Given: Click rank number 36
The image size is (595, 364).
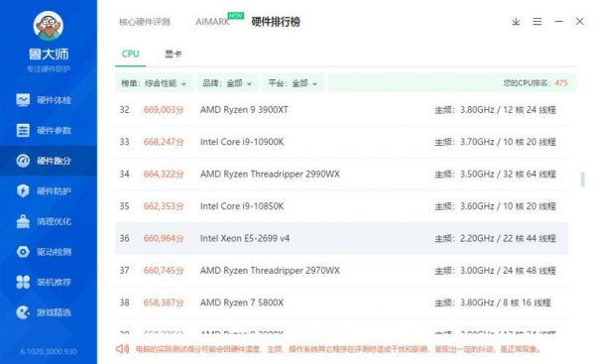Looking at the screenshot, I should pos(125,238).
